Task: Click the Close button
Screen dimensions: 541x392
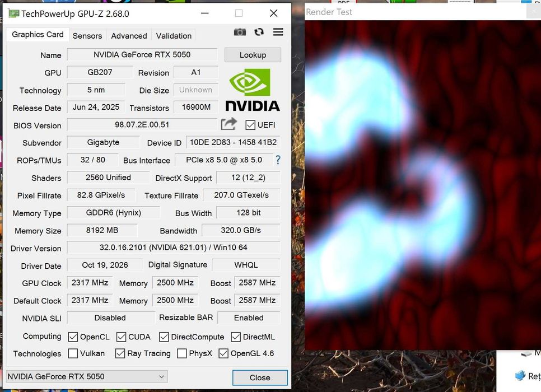Action: pyautogui.click(x=260, y=377)
